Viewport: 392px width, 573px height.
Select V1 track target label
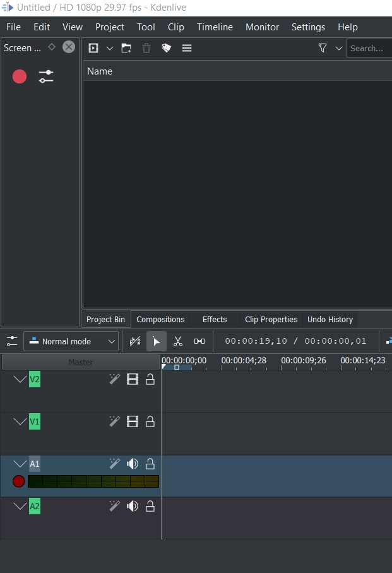click(35, 422)
